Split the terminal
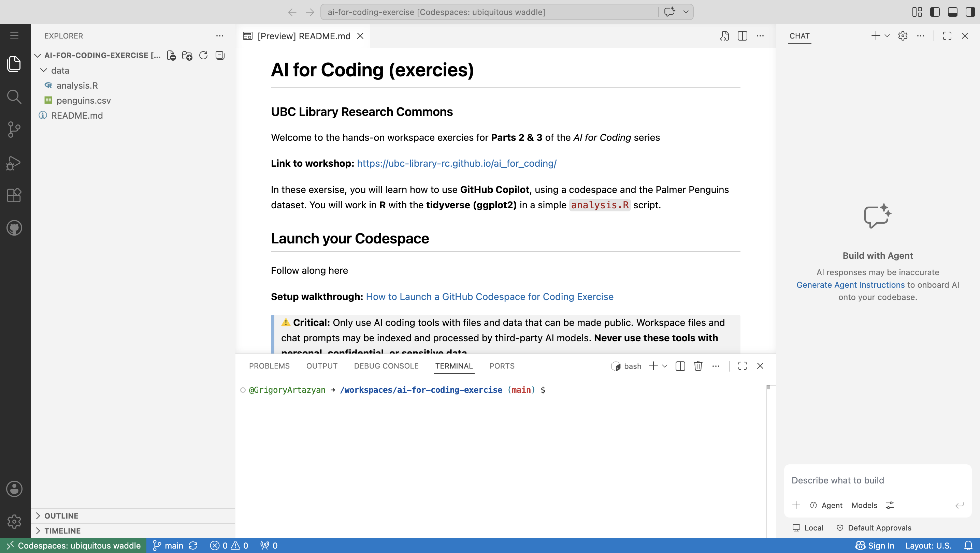980x553 pixels. click(x=680, y=366)
